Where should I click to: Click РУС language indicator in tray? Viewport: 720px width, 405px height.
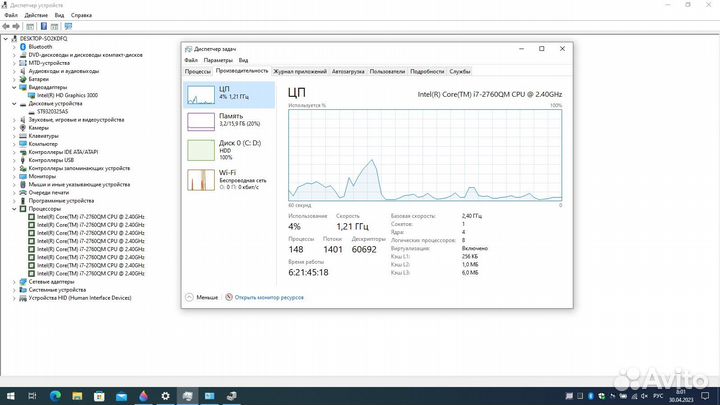(658, 396)
